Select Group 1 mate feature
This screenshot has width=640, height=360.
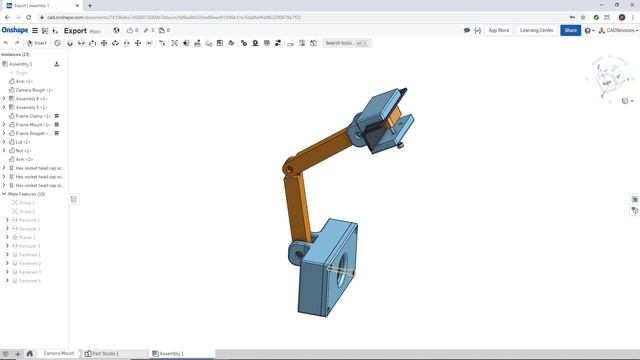coord(27,202)
